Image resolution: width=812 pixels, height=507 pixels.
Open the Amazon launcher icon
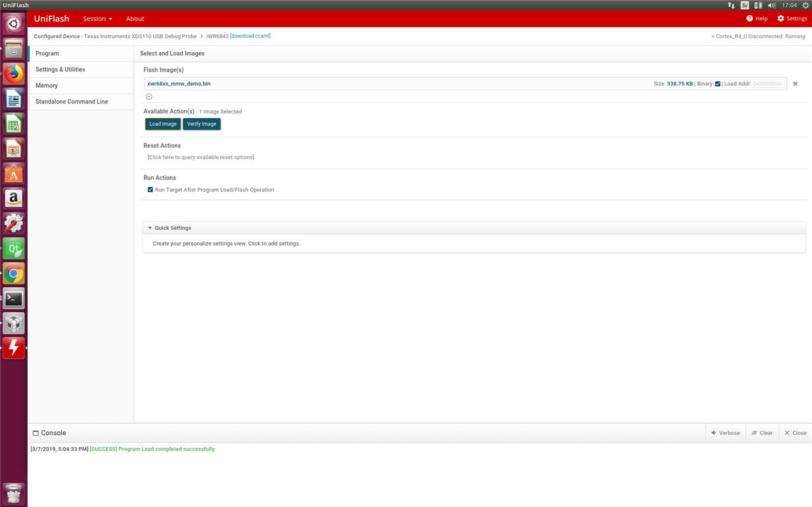point(13,199)
